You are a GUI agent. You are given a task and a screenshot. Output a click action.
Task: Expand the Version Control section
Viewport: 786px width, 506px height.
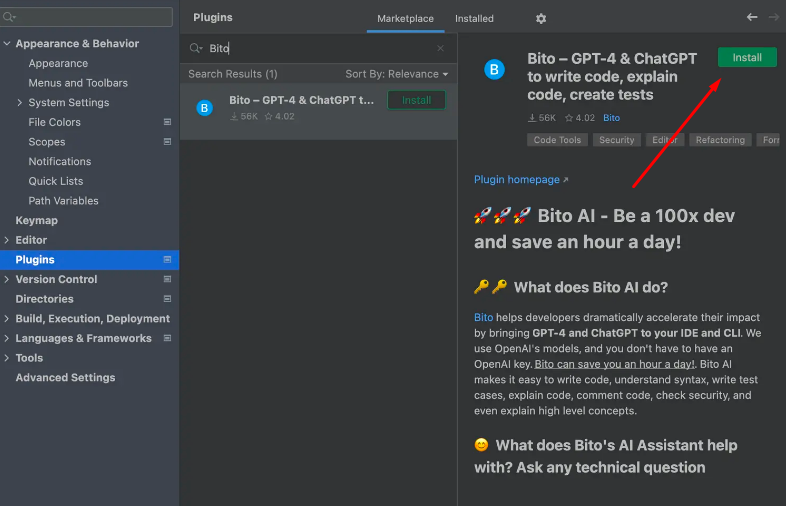pyautogui.click(x=7, y=279)
